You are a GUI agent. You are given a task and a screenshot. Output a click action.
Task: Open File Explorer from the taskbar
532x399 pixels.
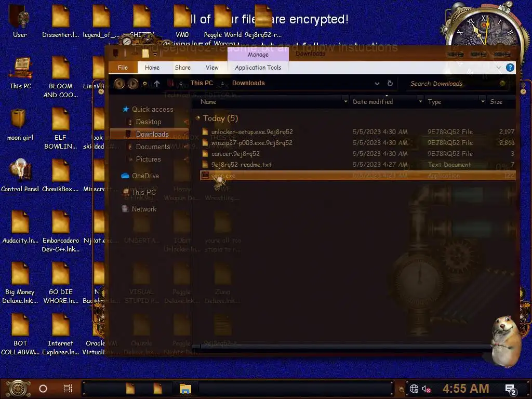tap(185, 389)
